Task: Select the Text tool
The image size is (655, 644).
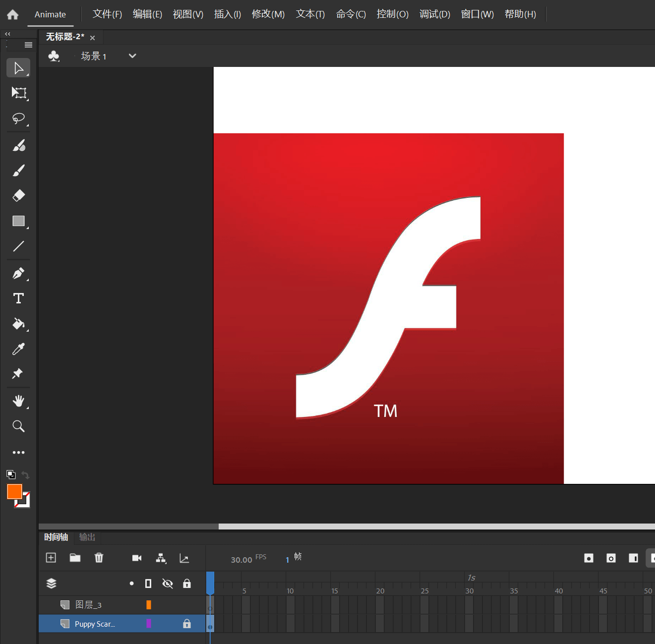Action: tap(18, 298)
